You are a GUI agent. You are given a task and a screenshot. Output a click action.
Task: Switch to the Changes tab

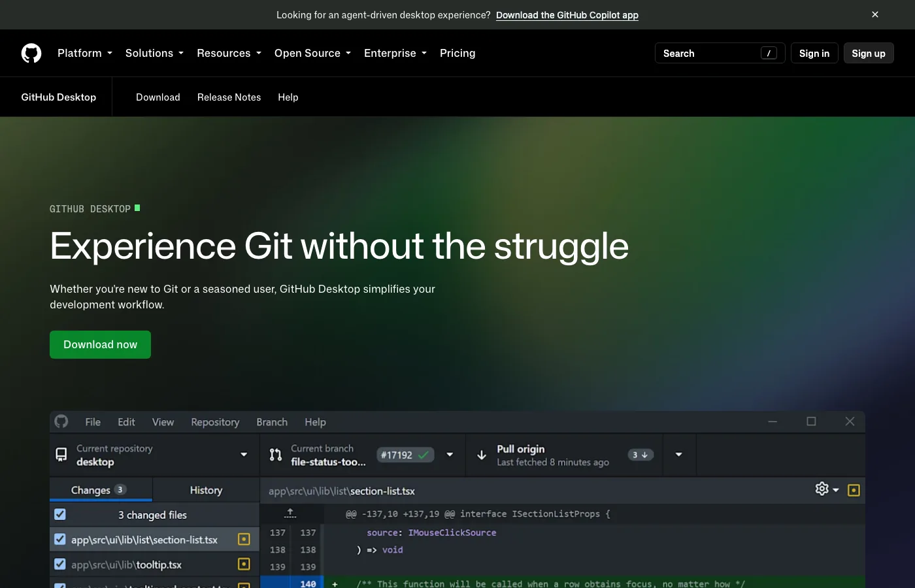pyautogui.click(x=101, y=490)
